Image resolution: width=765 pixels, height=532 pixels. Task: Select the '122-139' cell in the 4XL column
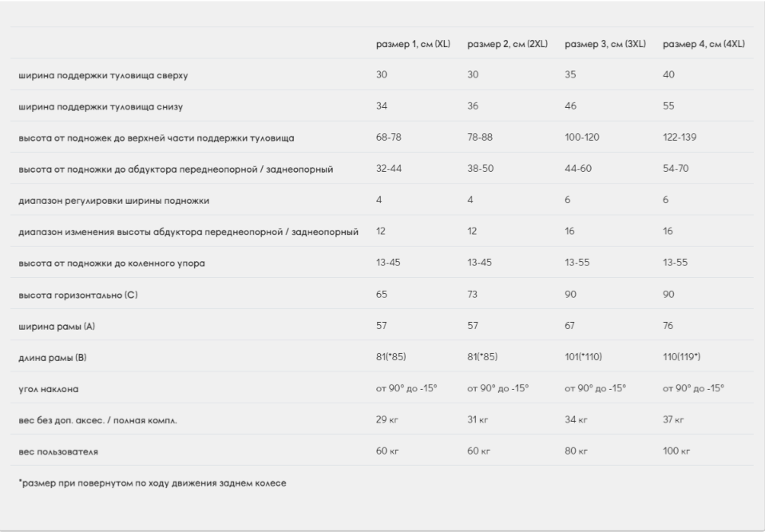(680, 137)
